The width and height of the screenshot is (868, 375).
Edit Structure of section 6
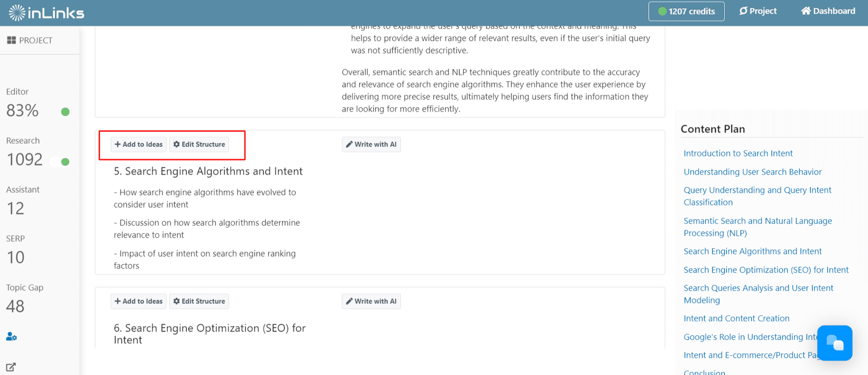[x=199, y=301]
